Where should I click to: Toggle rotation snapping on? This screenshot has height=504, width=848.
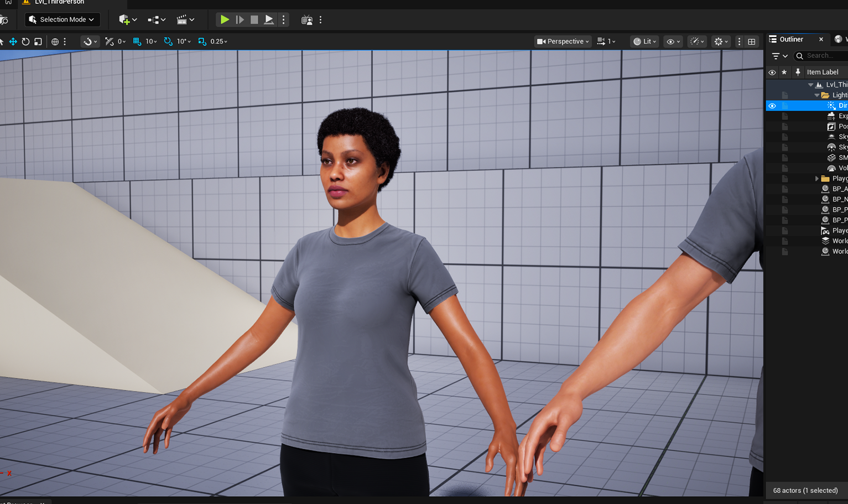click(x=168, y=41)
